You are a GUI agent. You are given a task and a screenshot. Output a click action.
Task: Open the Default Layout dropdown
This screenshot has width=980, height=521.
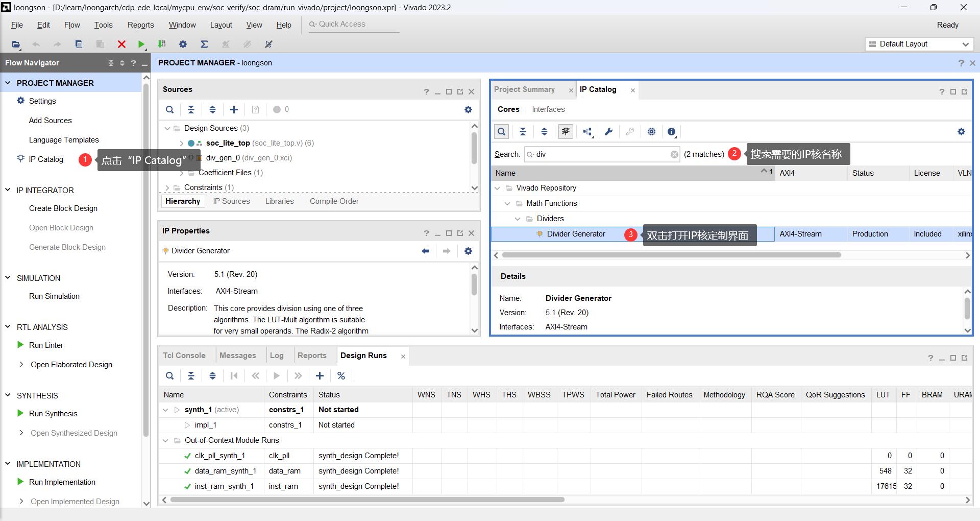[919, 44]
